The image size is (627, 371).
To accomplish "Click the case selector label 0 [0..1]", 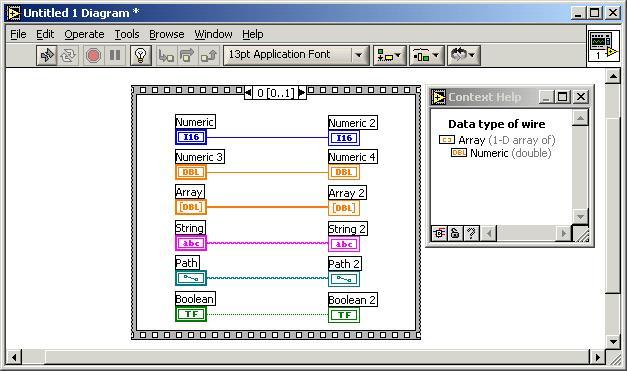I will 275,93.
